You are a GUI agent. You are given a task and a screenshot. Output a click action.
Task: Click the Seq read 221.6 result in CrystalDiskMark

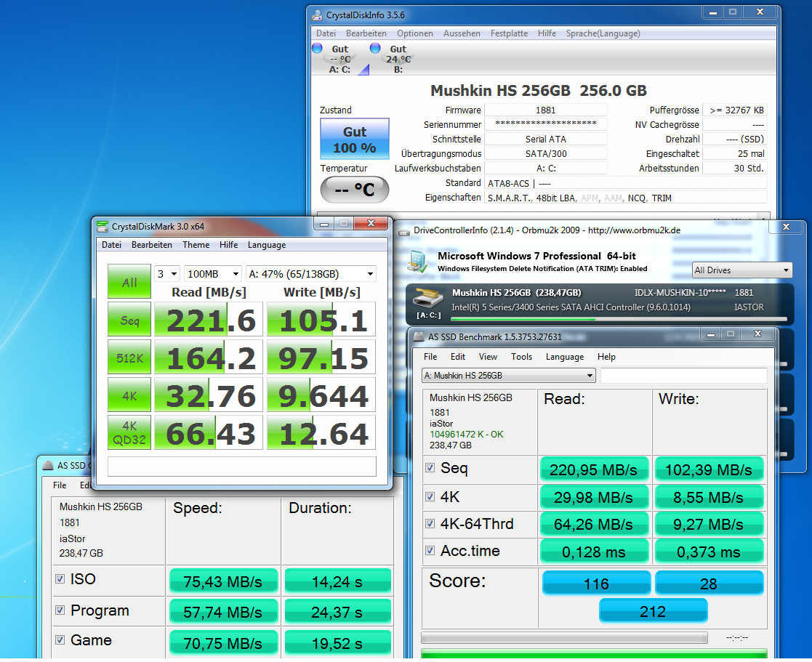pos(209,319)
